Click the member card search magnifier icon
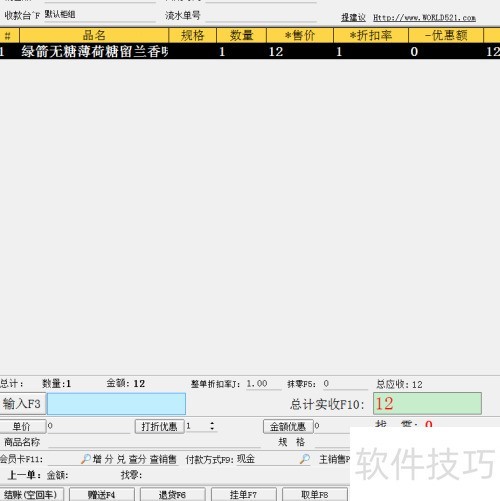The width and height of the screenshot is (500, 501). (86, 459)
